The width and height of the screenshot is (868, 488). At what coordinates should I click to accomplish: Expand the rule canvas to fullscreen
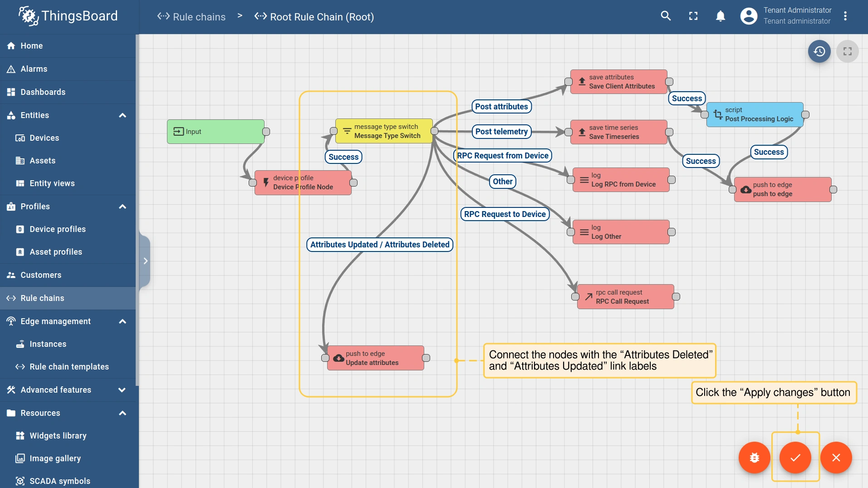click(x=847, y=51)
